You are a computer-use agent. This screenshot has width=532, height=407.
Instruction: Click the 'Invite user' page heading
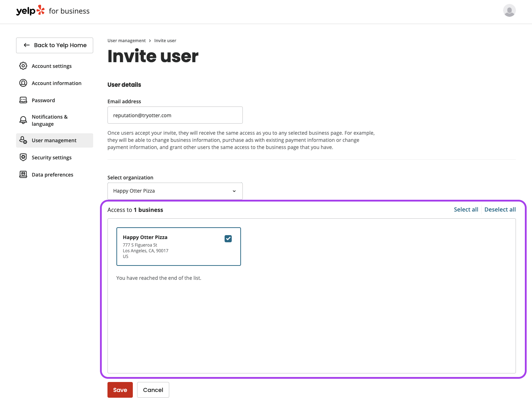click(153, 56)
